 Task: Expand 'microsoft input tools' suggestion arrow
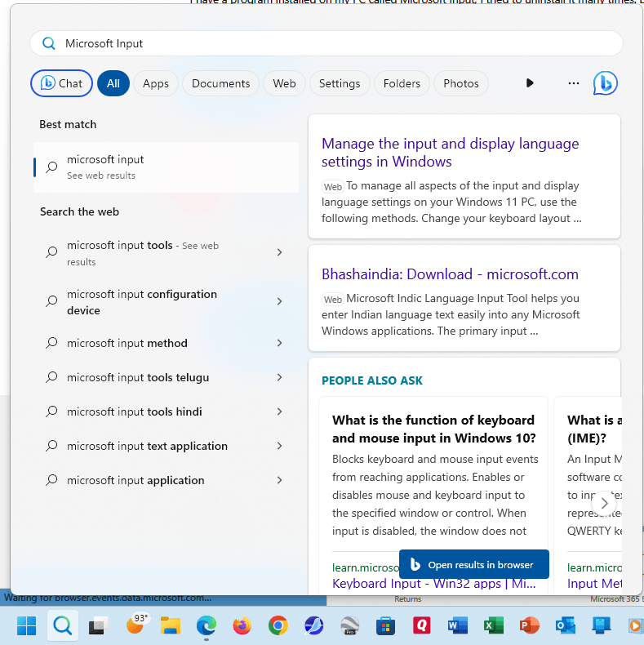[x=279, y=252]
